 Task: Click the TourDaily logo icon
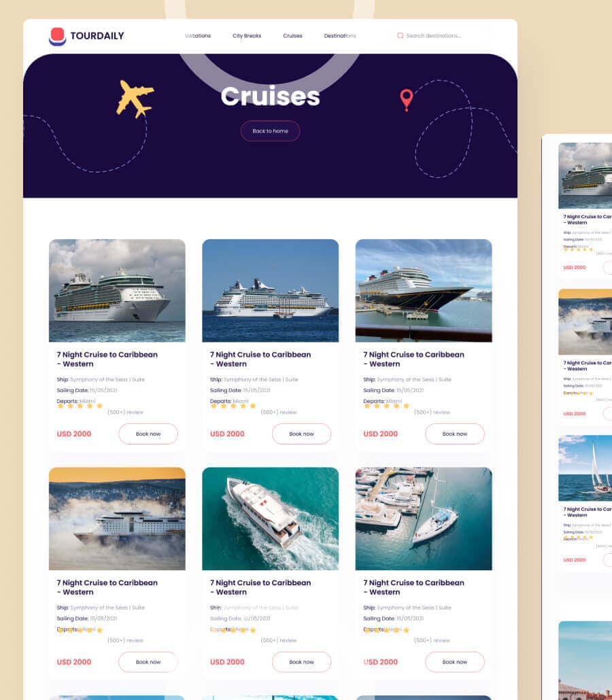(57, 36)
